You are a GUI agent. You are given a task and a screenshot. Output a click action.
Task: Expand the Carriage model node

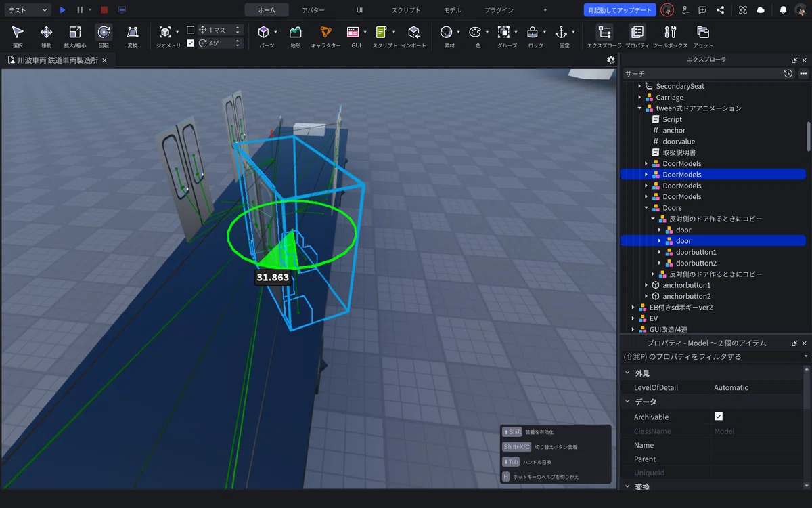tap(639, 98)
